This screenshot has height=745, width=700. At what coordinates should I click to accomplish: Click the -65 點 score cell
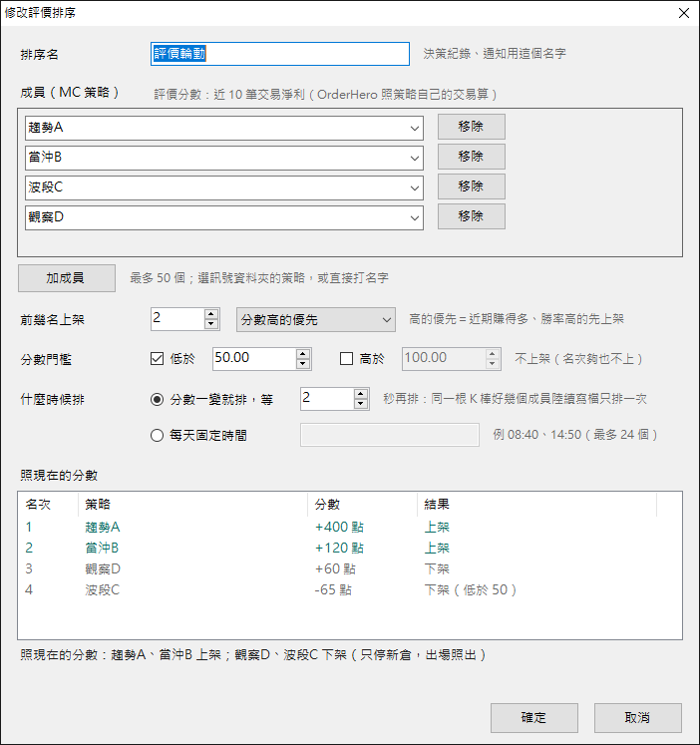(x=333, y=589)
